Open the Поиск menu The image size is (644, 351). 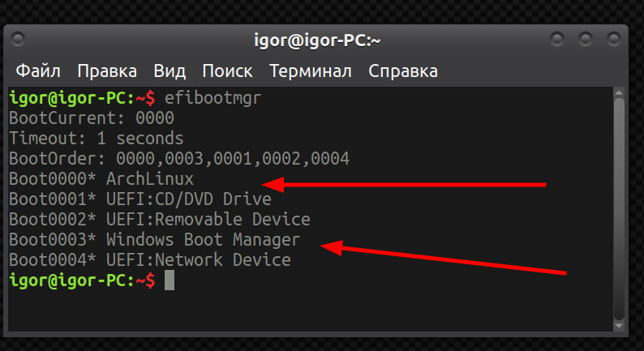pyautogui.click(x=228, y=71)
